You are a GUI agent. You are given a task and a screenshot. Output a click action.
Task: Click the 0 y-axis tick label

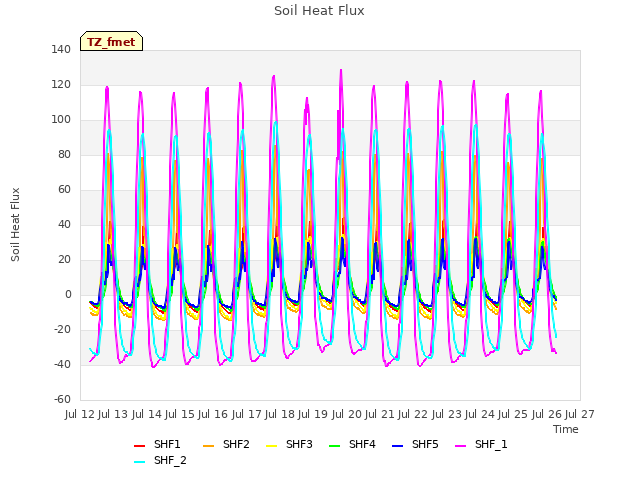[x=68, y=294]
